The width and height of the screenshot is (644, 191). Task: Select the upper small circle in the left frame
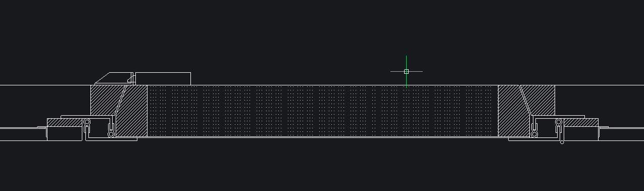tap(87, 122)
